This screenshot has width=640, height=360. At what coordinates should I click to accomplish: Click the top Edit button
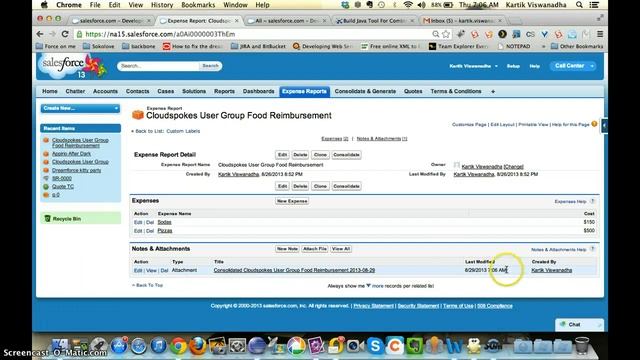pyautogui.click(x=282, y=155)
